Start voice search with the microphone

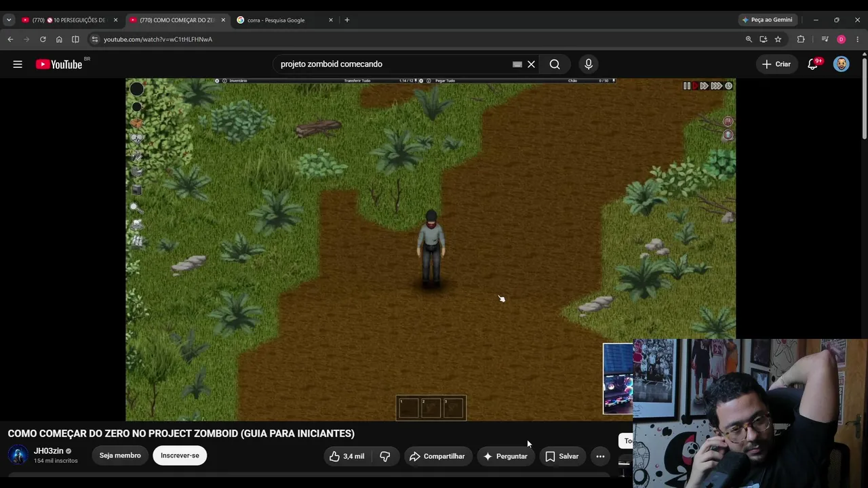pos(589,64)
